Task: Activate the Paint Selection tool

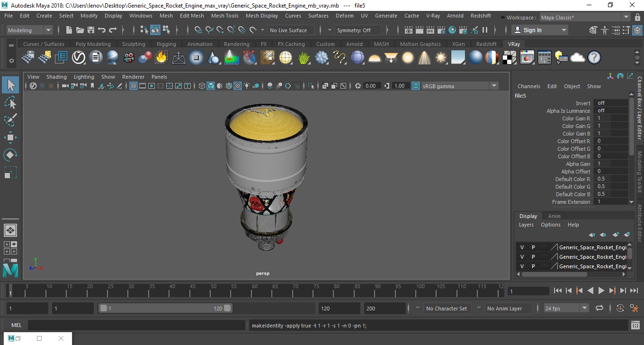Action: (x=10, y=120)
